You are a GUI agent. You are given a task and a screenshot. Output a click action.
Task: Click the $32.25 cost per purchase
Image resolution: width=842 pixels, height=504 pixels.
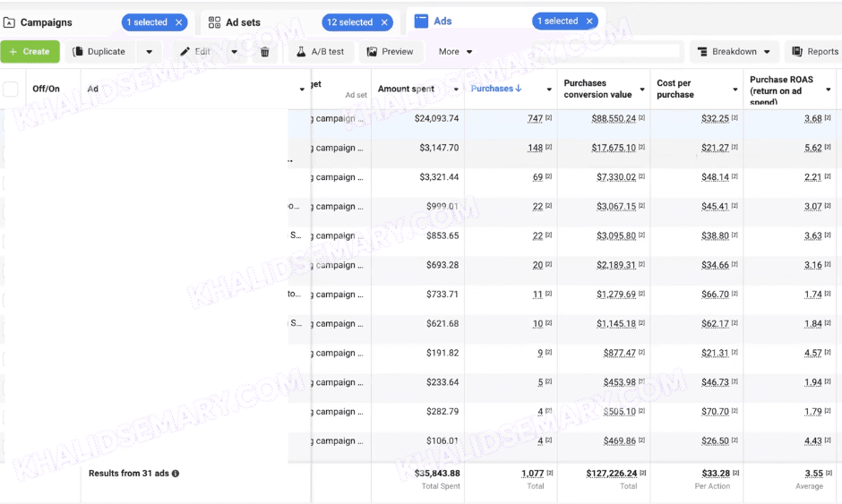click(716, 119)
